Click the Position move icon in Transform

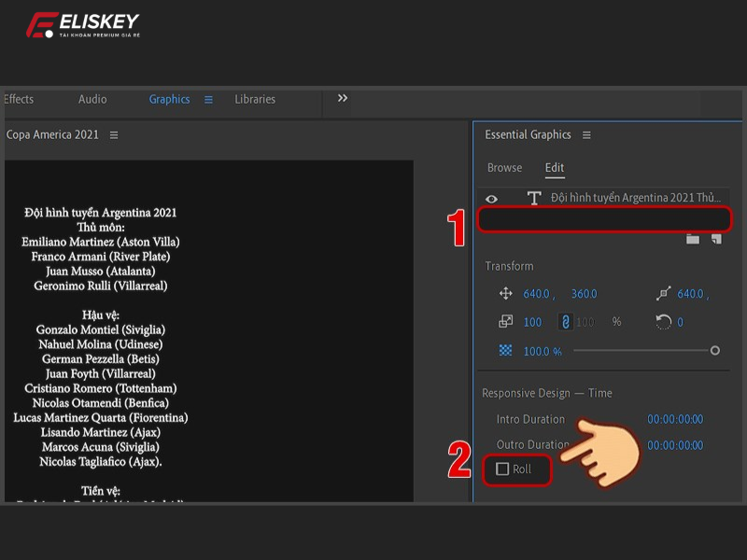tap(506, 294)
